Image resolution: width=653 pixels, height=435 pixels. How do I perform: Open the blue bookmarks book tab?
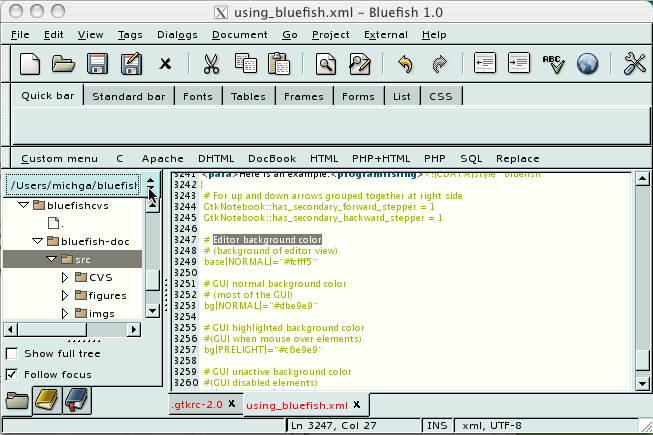click(x=77, y=400)
